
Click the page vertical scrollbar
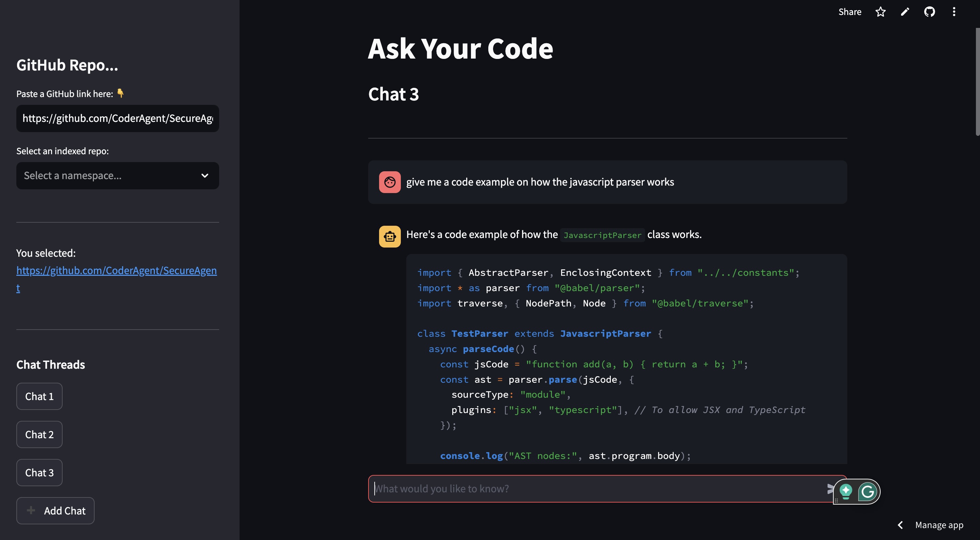tap(977, 81)
